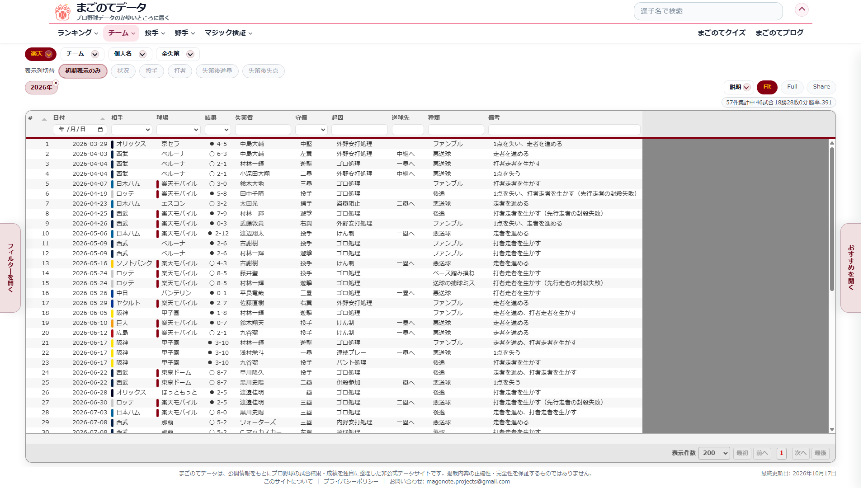868x488 pixels.
Task: Open the 球場 column filter dropdown
Action: click(179, 130)
